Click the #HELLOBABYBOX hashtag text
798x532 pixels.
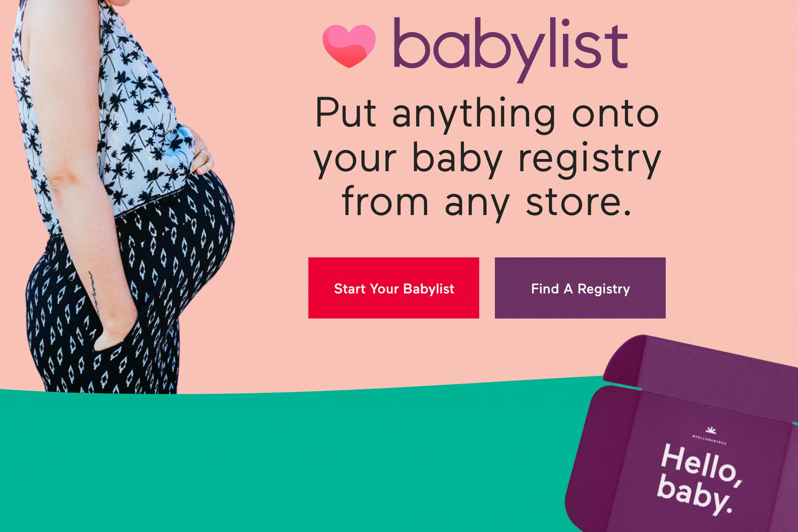point(709,440)
